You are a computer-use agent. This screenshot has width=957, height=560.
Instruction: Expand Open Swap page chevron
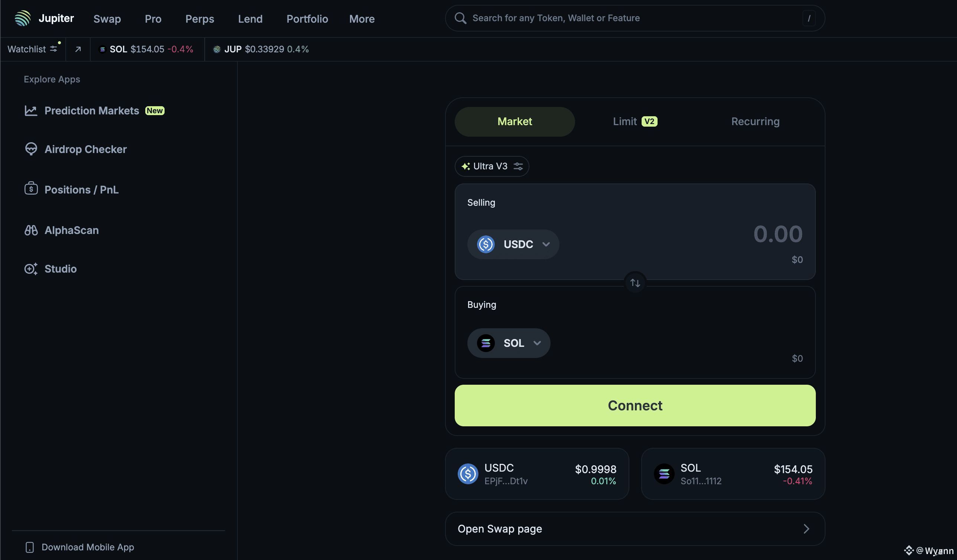pyautogui.click(x=806, y=528)
